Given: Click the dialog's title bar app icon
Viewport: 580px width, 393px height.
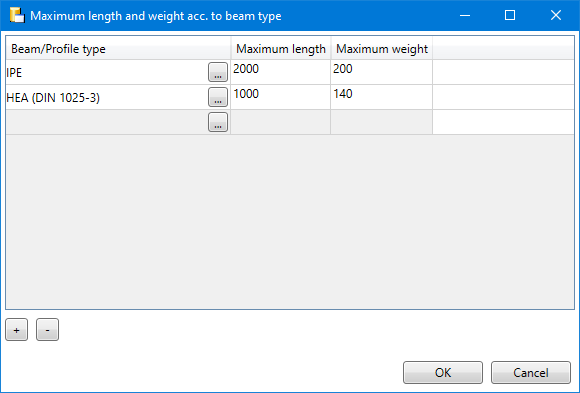Looking at the screenshot, I should click(x=17, y=16).
